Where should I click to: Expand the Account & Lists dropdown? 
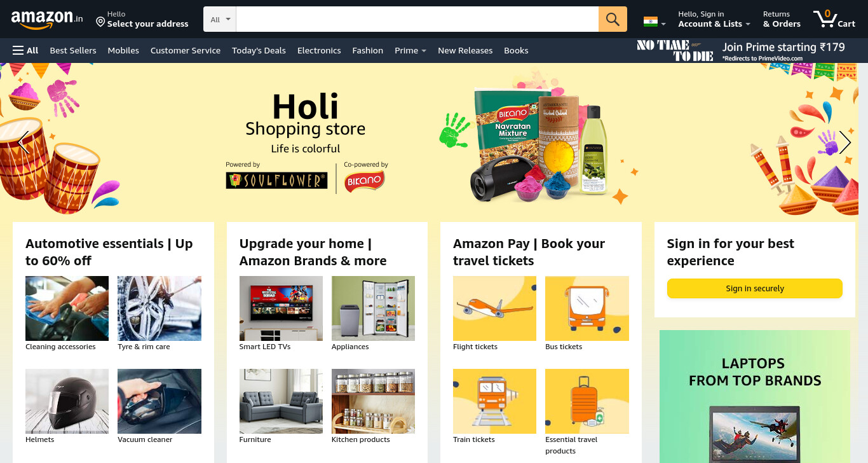click(714, 19)
